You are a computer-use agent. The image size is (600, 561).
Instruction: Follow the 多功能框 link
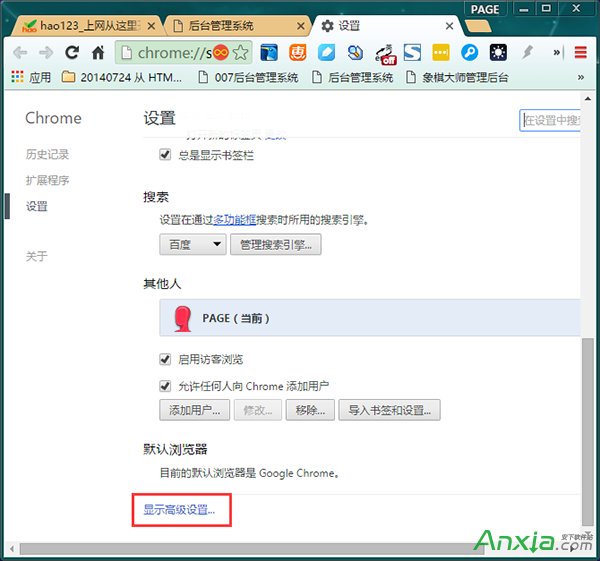(234, 220)
